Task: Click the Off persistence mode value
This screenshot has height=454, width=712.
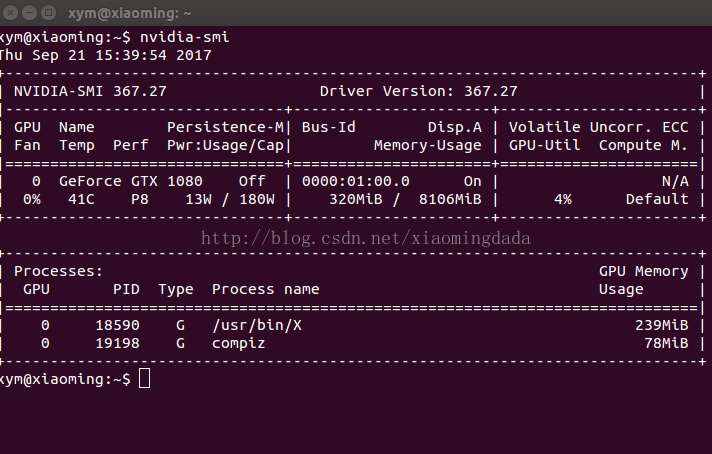Action: click(252, 182)
